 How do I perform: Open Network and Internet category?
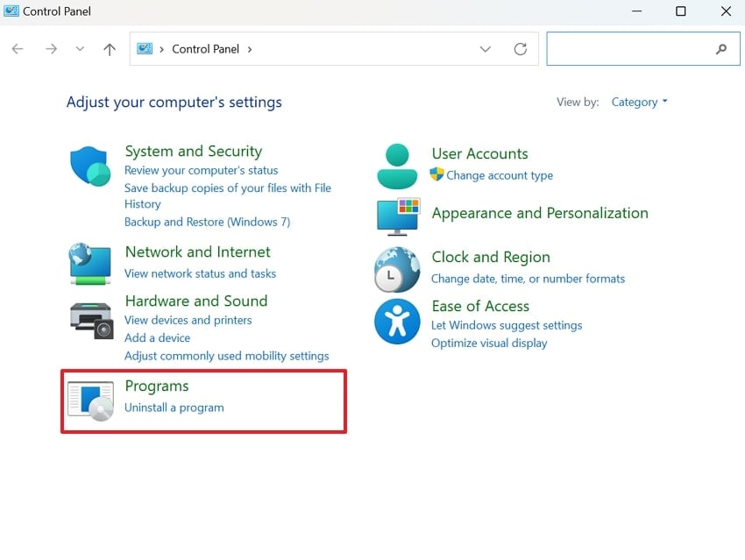pyautogui.click(x=198, y=252)
